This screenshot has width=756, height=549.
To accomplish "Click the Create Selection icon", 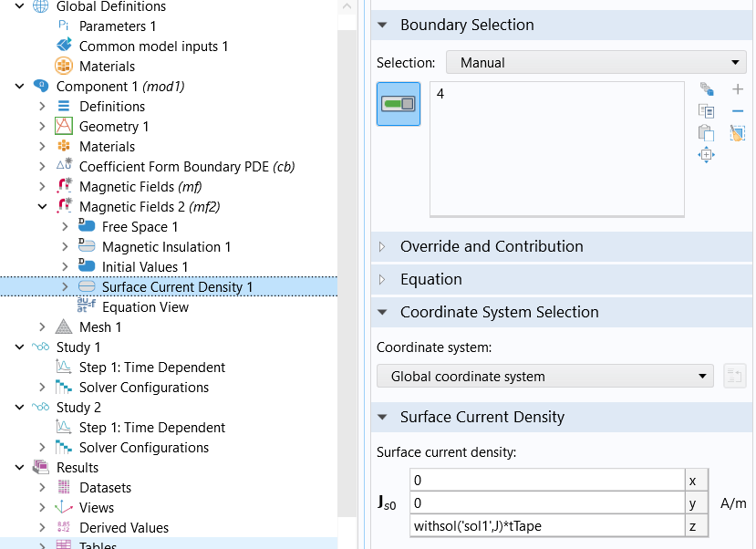I will point(706,89).
